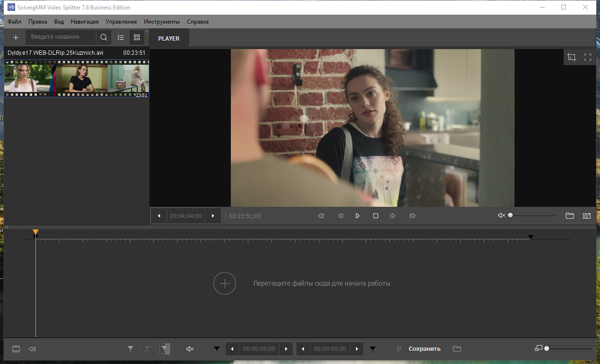Toggle the video storyboard filmstrip view

(x=16, y=349)
